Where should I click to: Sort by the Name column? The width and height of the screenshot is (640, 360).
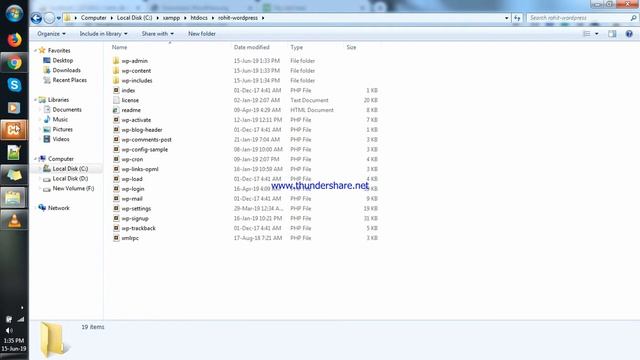[120, 47]
